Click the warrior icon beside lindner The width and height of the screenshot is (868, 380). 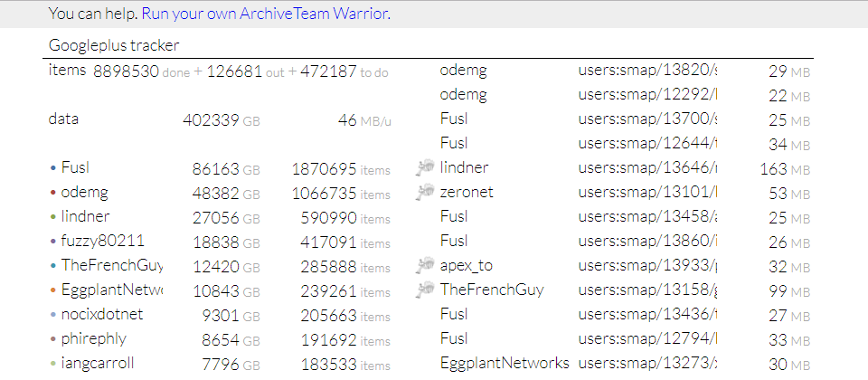coord(425,167)
